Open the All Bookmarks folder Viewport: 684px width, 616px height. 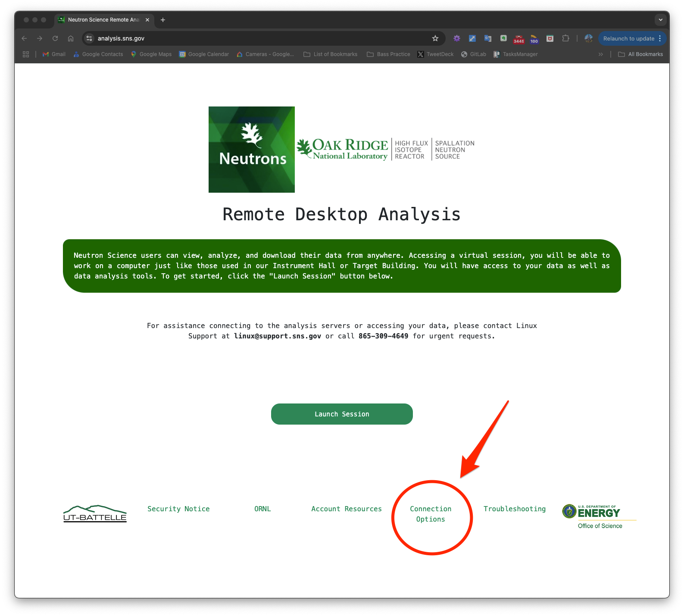(640, 54)
